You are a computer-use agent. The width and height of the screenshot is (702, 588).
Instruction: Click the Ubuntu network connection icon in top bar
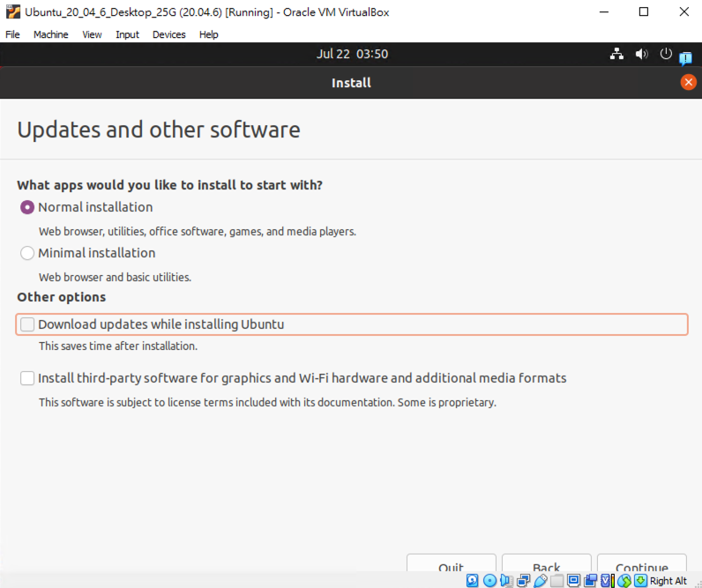pyautogui.click(x=616, y=54)
